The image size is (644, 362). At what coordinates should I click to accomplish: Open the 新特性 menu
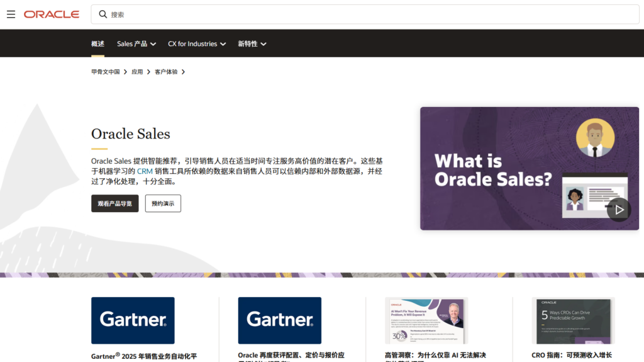[252, 43]
